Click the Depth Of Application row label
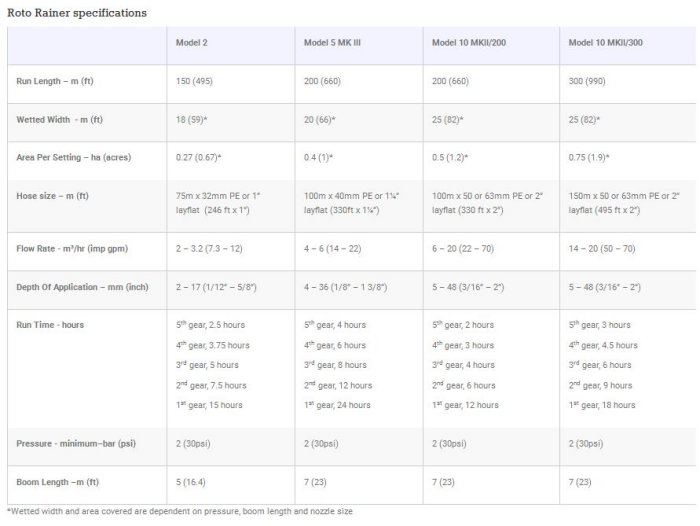This screenshot has height=526, width=700. click(83, 288)
